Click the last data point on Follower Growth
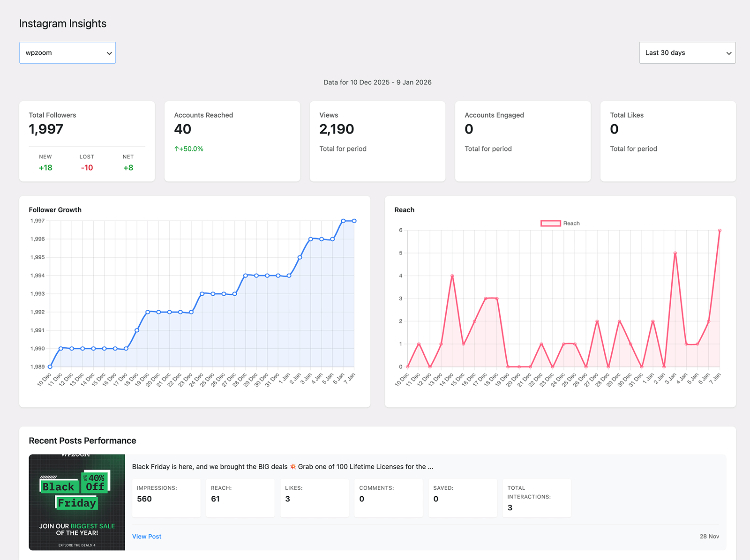Viewport: 750px width, 560px height. click(x=353, y=220)
